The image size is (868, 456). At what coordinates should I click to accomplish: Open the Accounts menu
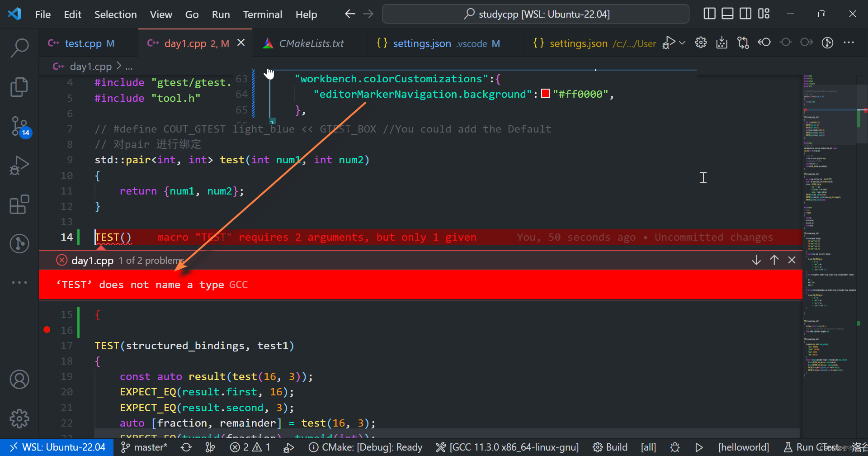tap(19, 380)
